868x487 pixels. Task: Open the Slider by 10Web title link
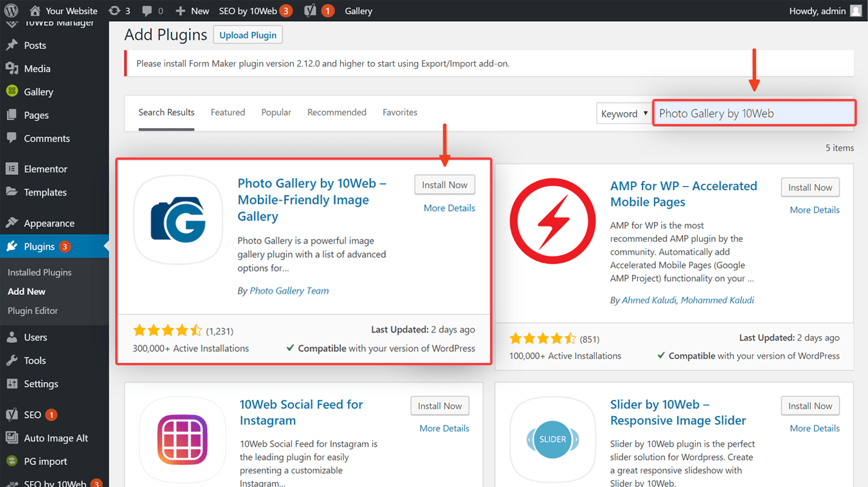[678, 412]
